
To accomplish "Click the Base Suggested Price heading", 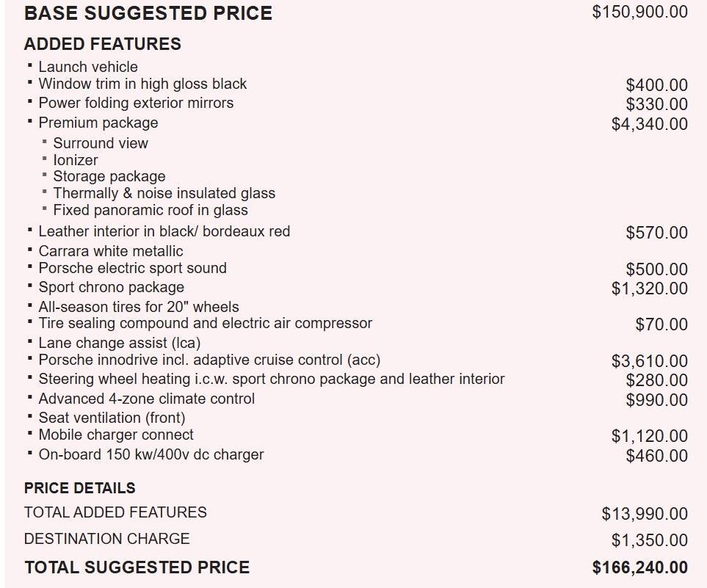I will pyautogui.click(x=148, y=13).
